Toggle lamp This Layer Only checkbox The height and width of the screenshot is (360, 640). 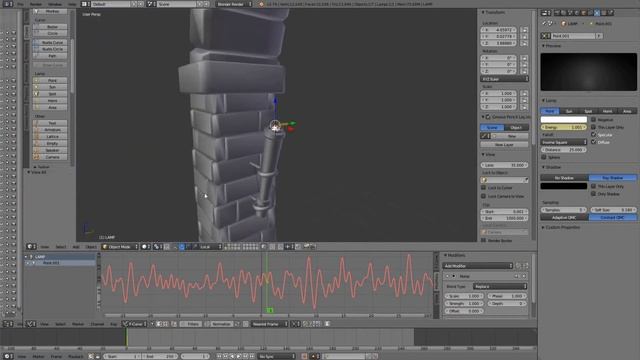(x=593, y=127)
